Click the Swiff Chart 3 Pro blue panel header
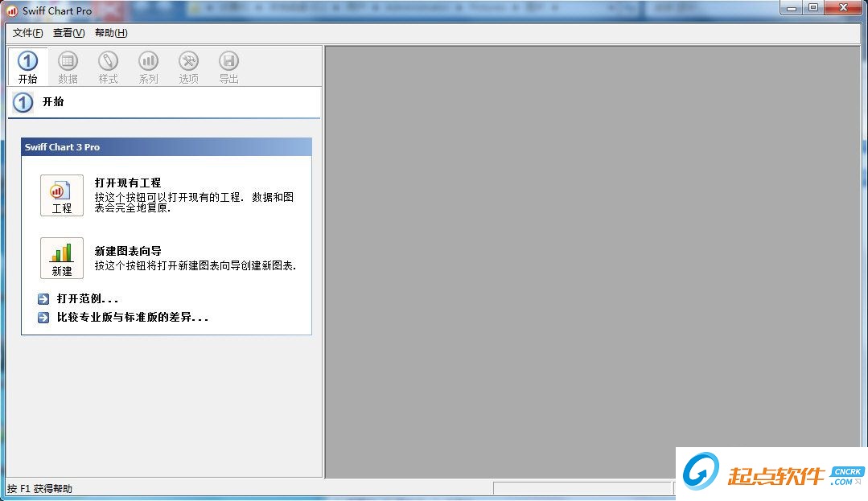Screen dimensions: 868x501 [x=165, y=147]
